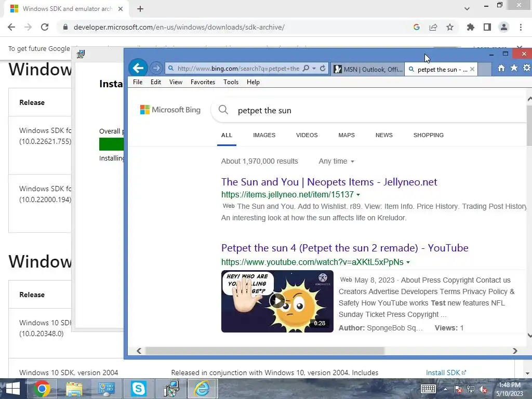Play the Petpet the sun video thumbnail

[x=277, y=301]
